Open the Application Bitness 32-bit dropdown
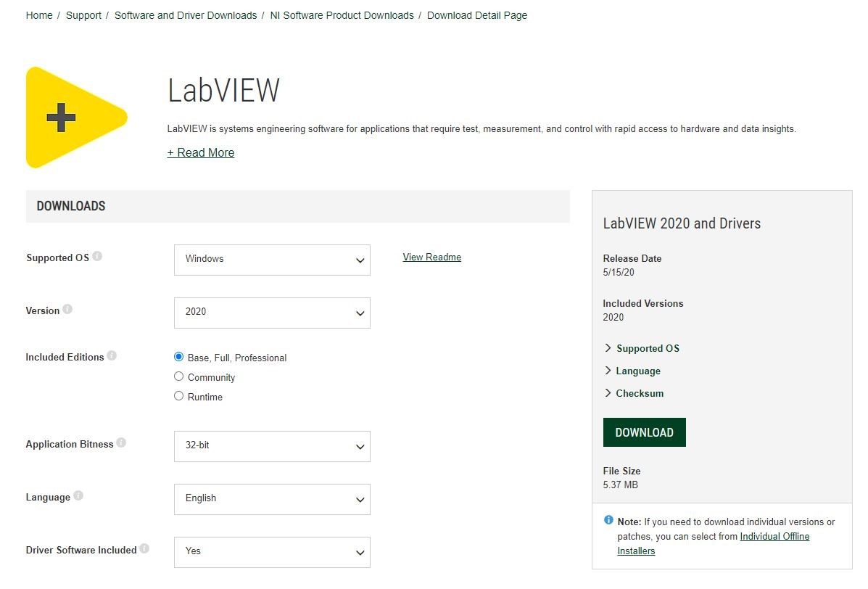 point(272,446)
